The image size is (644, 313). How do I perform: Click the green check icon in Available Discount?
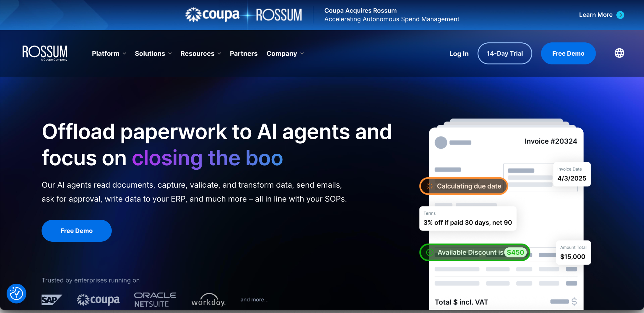coord(430,252)
